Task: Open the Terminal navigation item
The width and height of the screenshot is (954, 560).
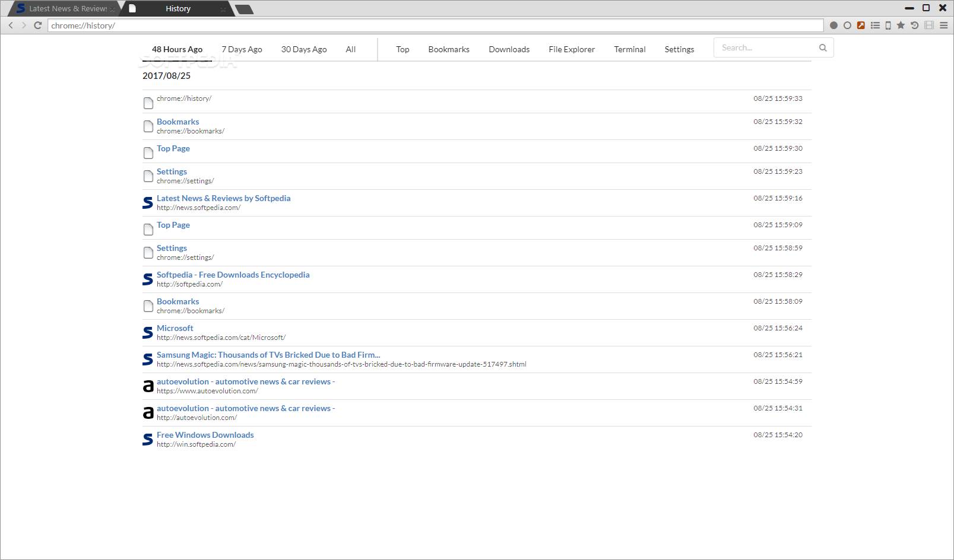Action: coord(630,49)
